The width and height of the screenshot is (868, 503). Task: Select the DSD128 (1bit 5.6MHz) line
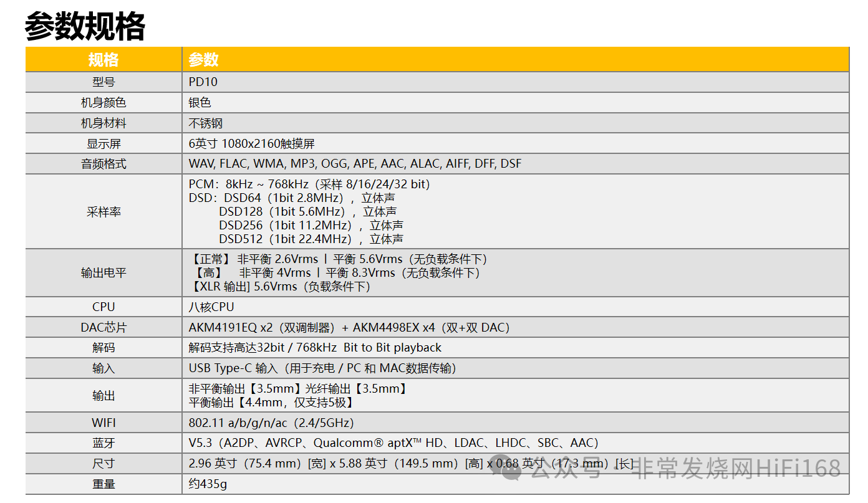pos(308,212)
